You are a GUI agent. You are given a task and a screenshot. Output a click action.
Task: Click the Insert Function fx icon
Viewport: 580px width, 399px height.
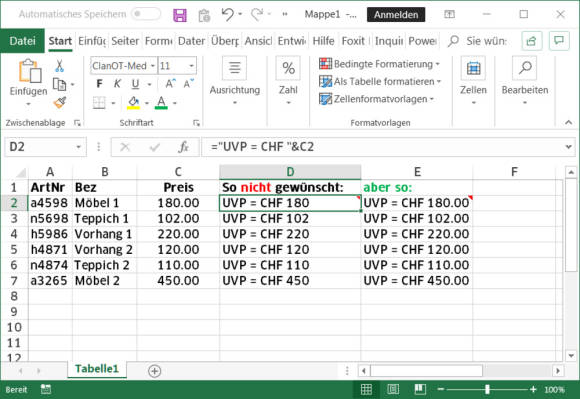click(x=183, y=147)
